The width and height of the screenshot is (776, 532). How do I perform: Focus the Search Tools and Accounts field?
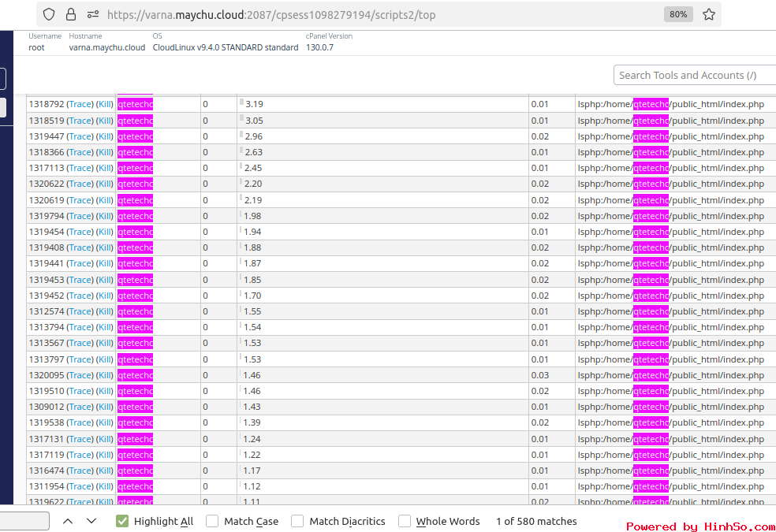694,75
